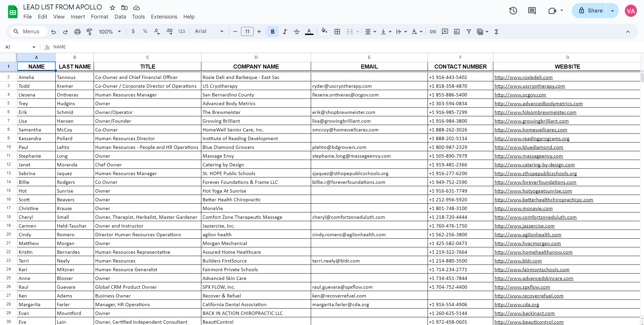Open the File menu

[28, 16]
